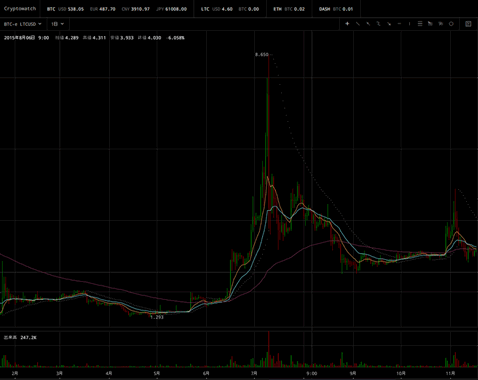Click the -6.058% change value
The image size is (478, 380).
point(176,38)
